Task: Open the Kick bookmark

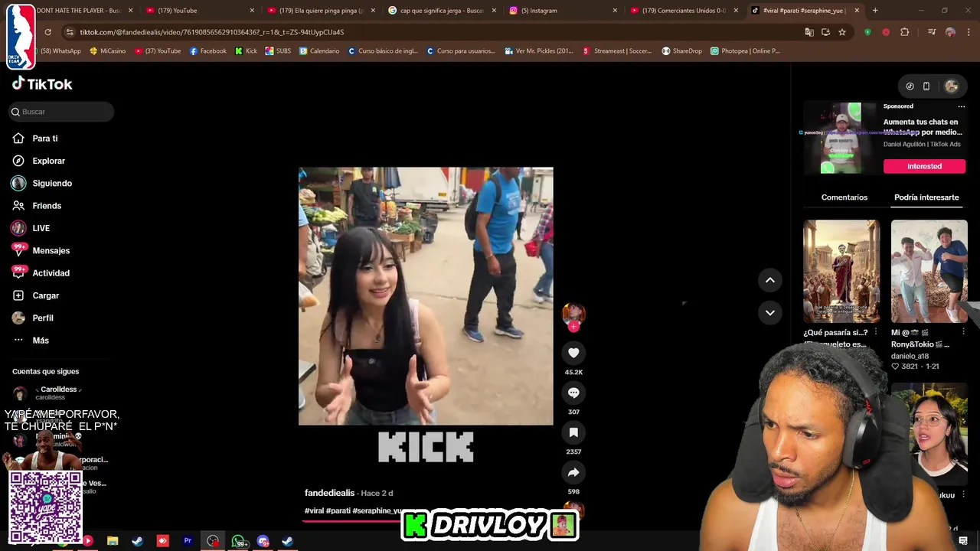Action: (x=247, y=51)
